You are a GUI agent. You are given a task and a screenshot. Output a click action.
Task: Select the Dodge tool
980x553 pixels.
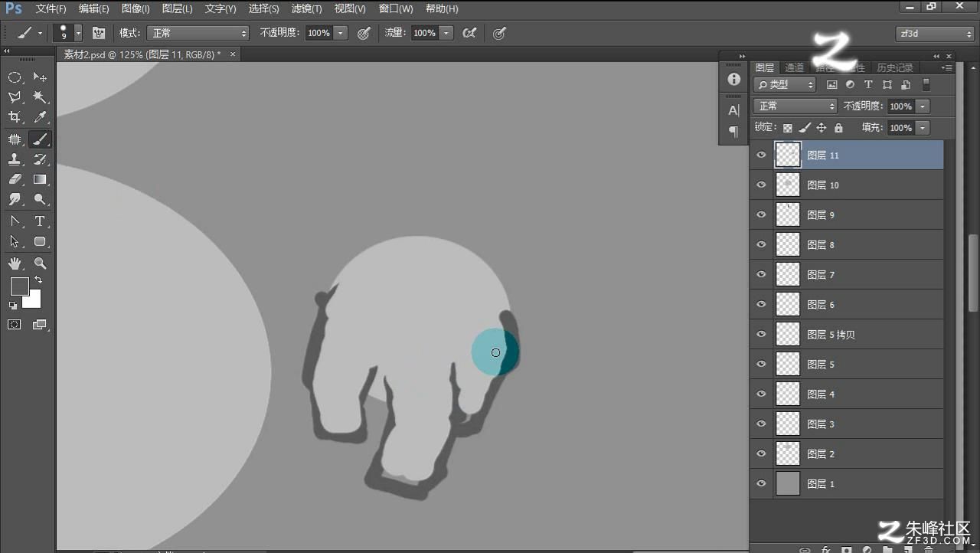click(x=40, y=199)
